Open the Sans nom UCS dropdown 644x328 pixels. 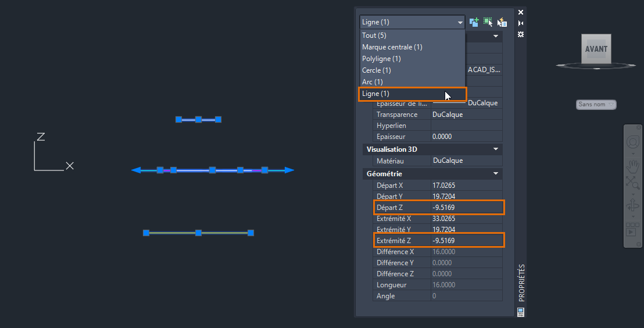[596, 105]
